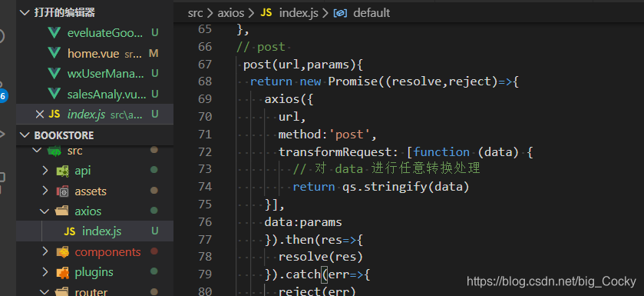Viewport: 644px width, 296px height.
Task: Click 'axios({' on line 69
Action: [x=289, y=99]
